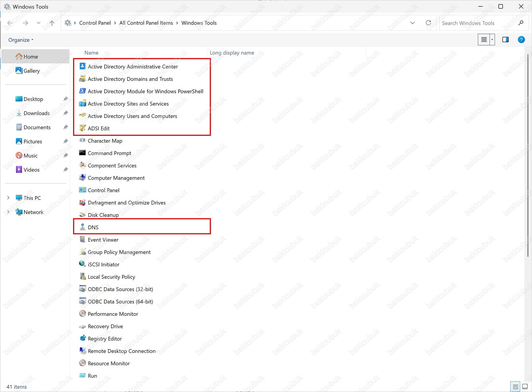The height and width of the screenshot is (392, 532).
Task: Select the Remote Desktop Connection icon
Action: [x=82, y=350]
